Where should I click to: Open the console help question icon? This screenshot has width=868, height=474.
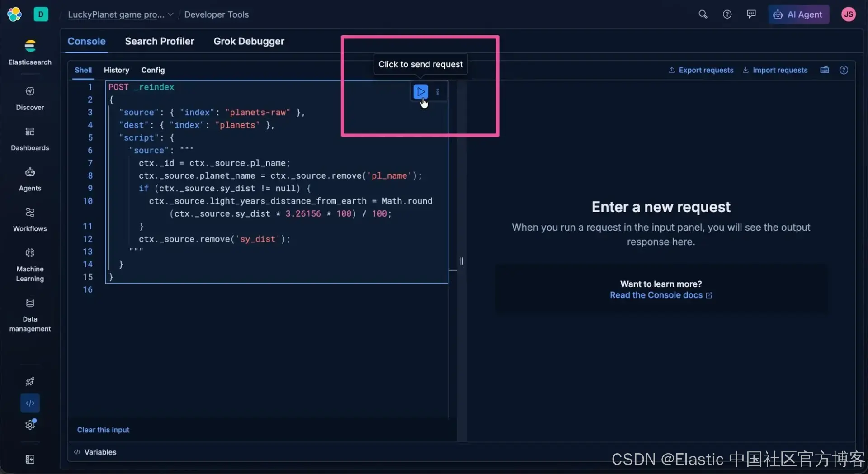[844, 70]
